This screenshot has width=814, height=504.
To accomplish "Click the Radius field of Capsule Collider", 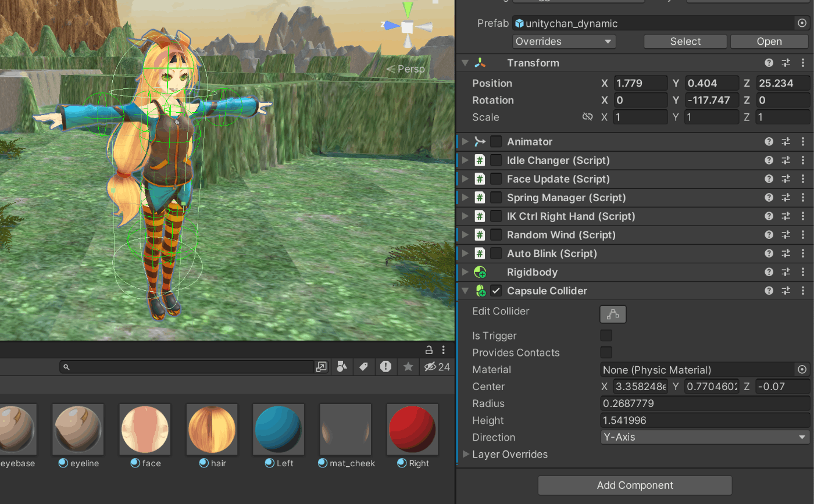I will (x=705, y=403).
